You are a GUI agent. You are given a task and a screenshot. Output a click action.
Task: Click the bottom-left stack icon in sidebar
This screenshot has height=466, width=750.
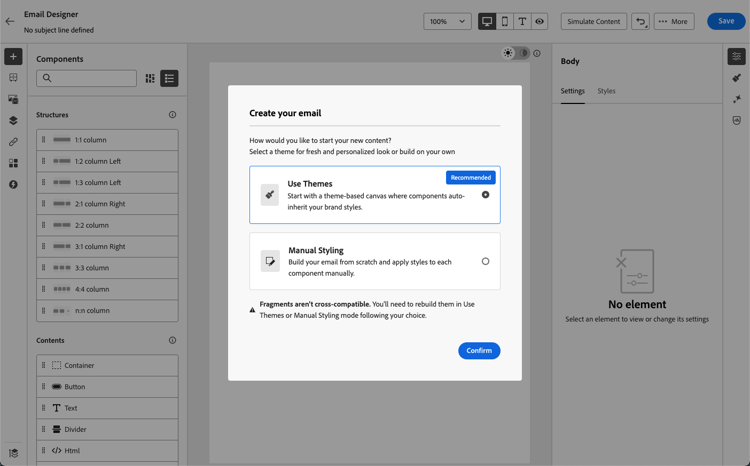point(13,453)
